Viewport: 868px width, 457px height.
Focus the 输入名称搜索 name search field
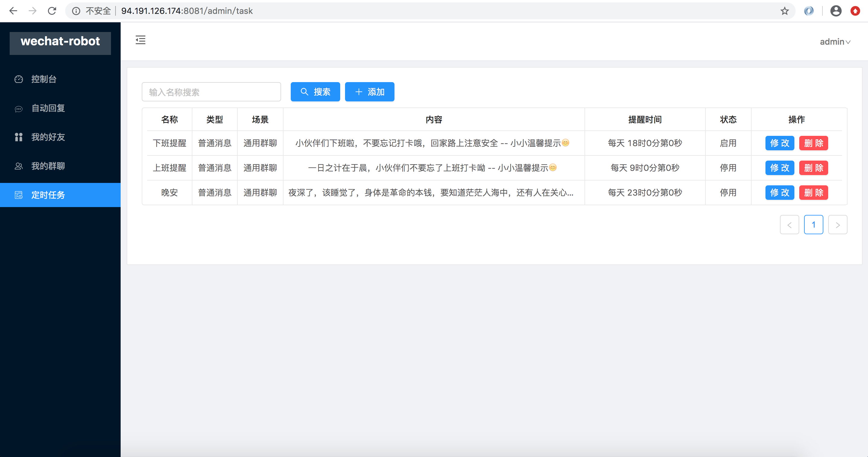pyautogui.click(x=211, y=92)
